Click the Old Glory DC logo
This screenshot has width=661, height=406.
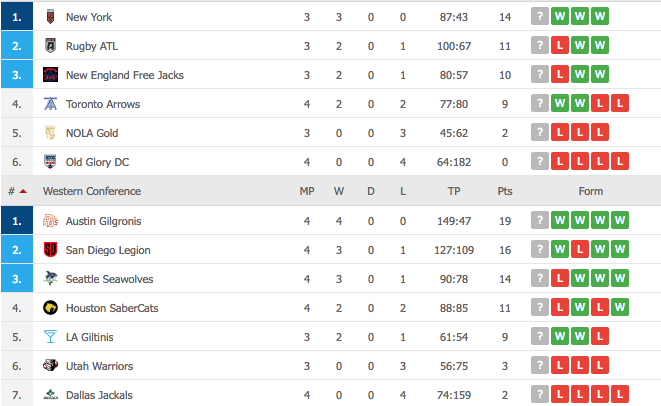point(50,161)
